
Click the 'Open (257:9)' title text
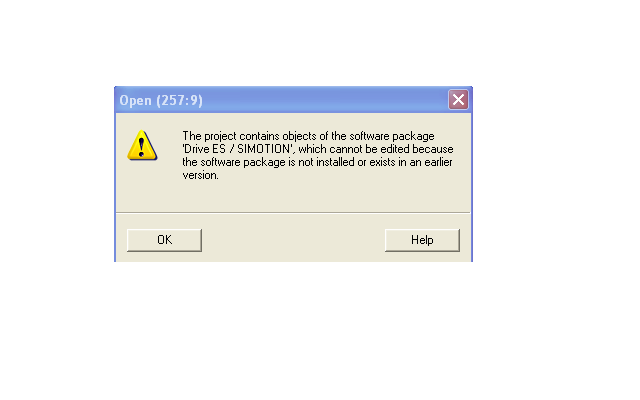[161, 100]
